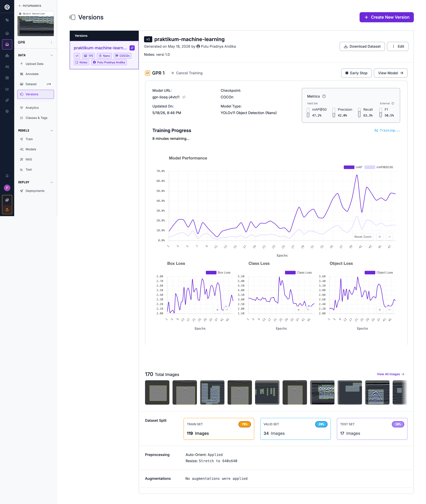
Task: Click the orange upgrade arrow icon
Action: click(x=7, y=210)
